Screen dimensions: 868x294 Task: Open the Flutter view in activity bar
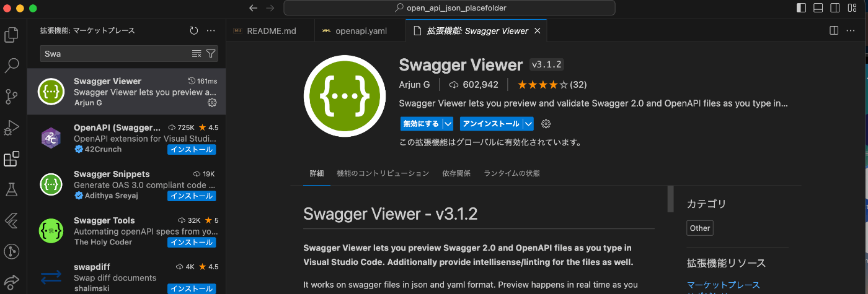(x=11, y=220)
